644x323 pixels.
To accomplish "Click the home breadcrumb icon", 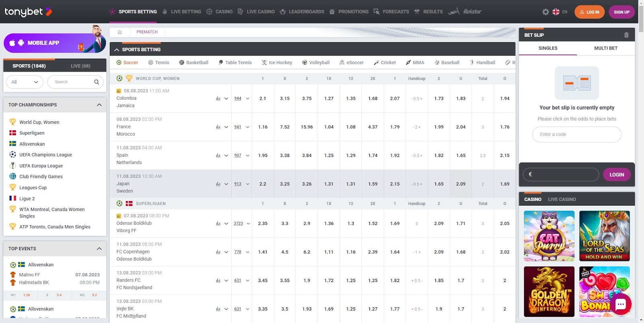I will 120,32.
